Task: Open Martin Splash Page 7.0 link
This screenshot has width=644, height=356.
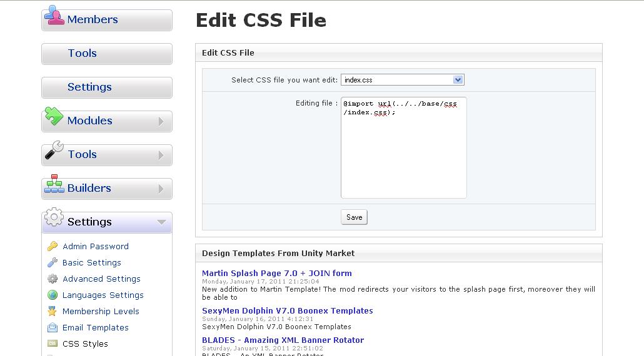Action: 276,274
